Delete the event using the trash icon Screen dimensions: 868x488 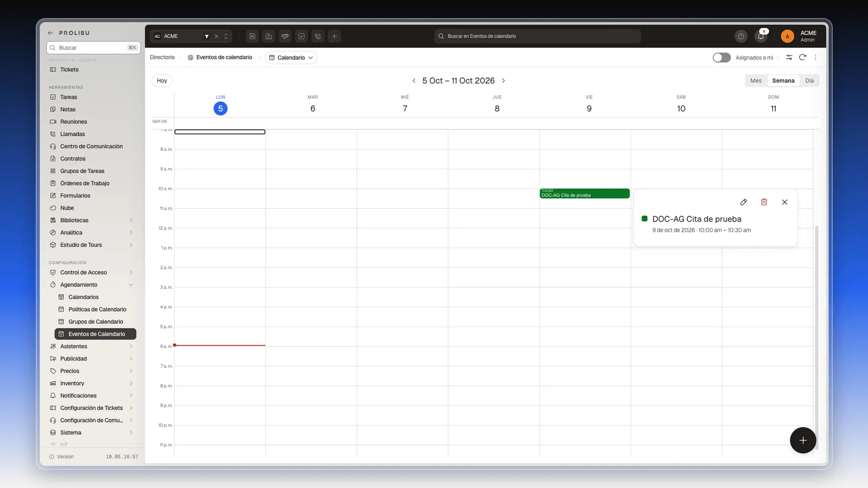[764, 202]
